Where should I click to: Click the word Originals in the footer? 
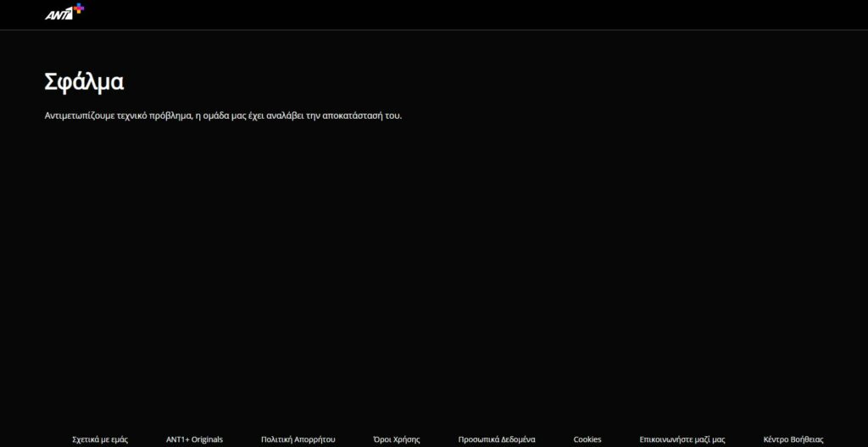click(208, 439)
